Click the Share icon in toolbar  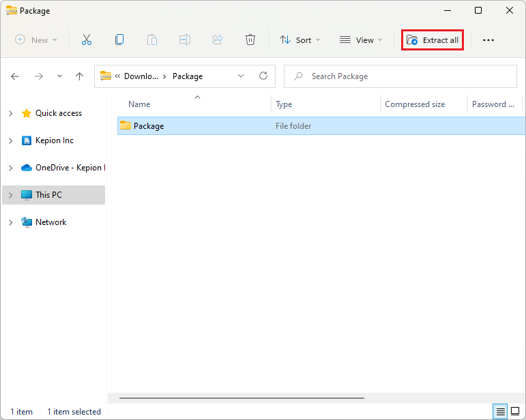click(x=218, y=40)
